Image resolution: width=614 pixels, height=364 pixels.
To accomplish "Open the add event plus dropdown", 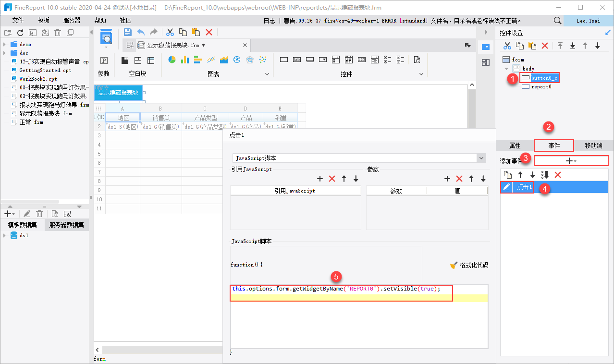I will (571, 161).
